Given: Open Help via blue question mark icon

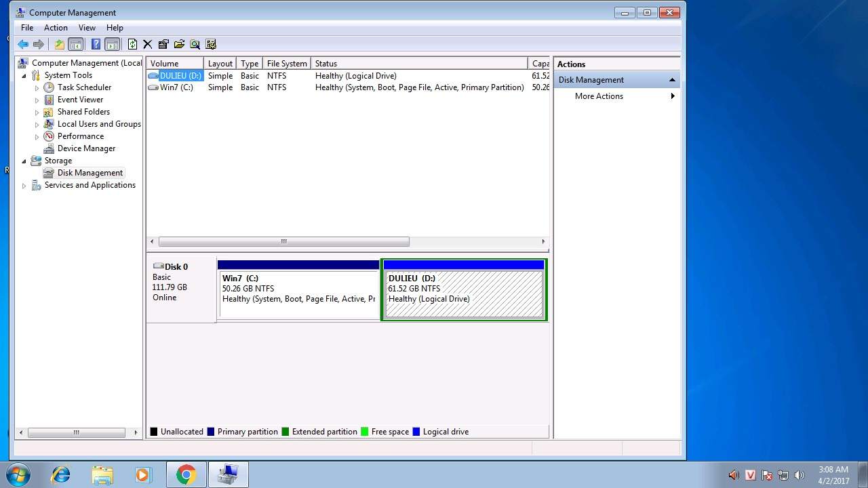Looking at the screenshot, I should [96, 44].
